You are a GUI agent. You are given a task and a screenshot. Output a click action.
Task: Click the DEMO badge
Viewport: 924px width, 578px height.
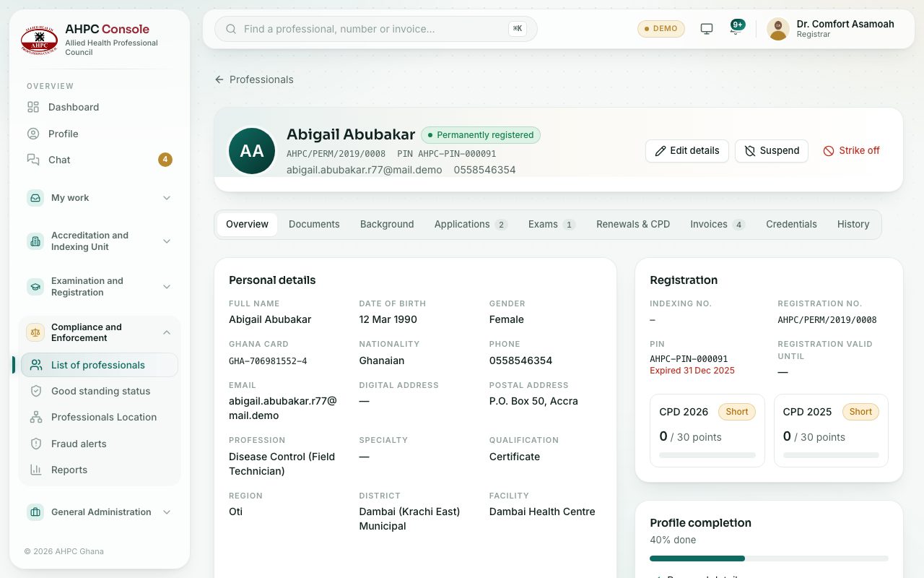[x=661, y=29]
